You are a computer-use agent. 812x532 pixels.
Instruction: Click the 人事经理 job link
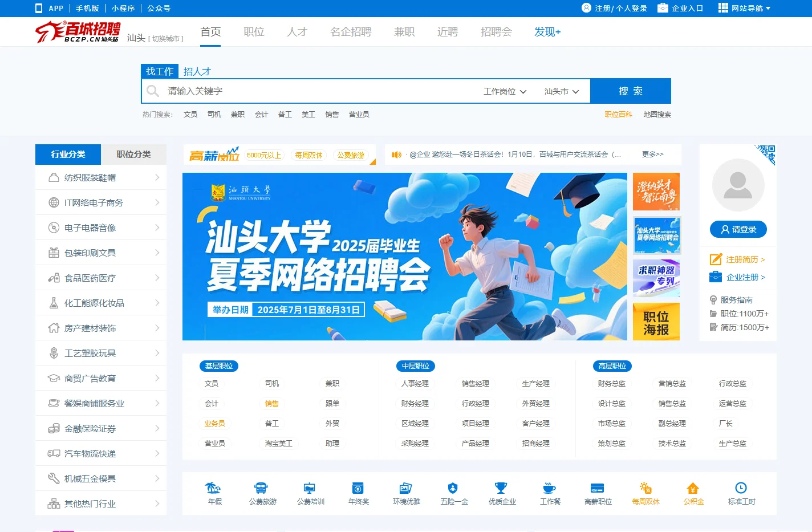415,384
